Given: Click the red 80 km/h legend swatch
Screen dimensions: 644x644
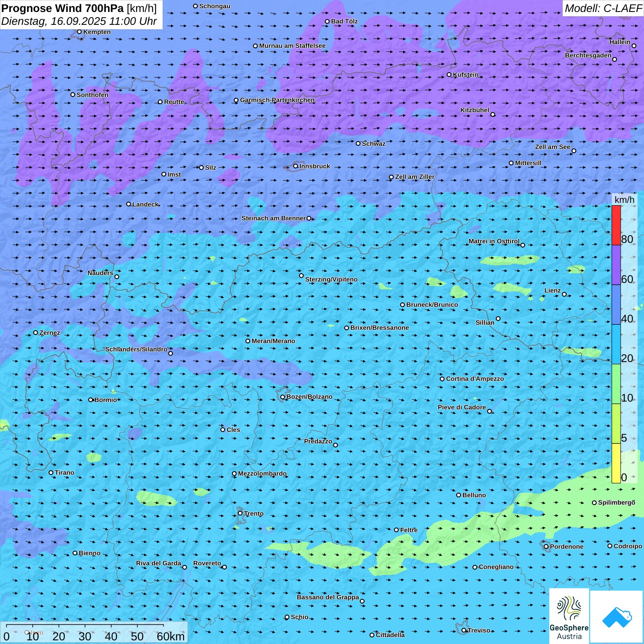Looking at the screenshot, I should [x=616, y=225].
